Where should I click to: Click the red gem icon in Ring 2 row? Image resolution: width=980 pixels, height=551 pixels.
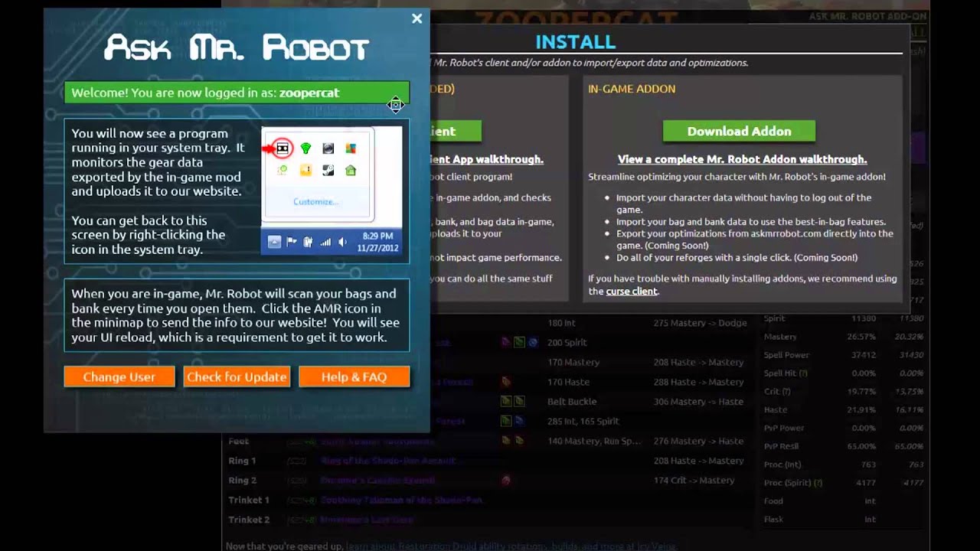coord(505,481)
